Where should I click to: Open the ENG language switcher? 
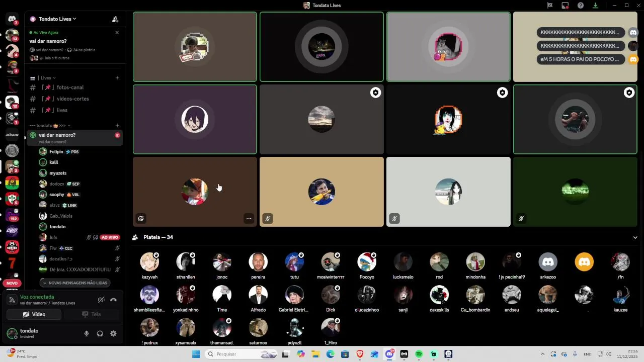click(x=587, y=354)
